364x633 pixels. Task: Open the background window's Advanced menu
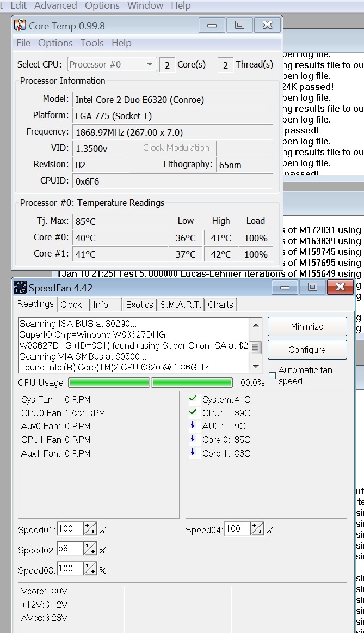(x=55, y=5)
